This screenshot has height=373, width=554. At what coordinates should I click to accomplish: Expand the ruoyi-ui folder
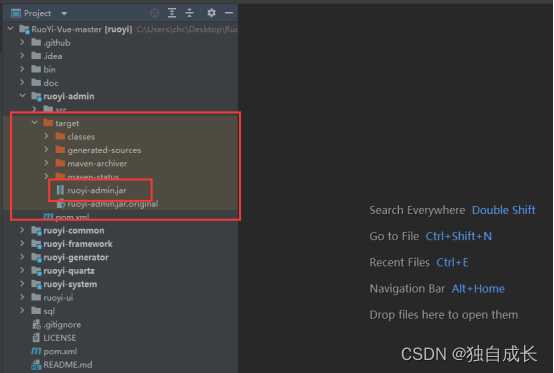tap(22, 297)
